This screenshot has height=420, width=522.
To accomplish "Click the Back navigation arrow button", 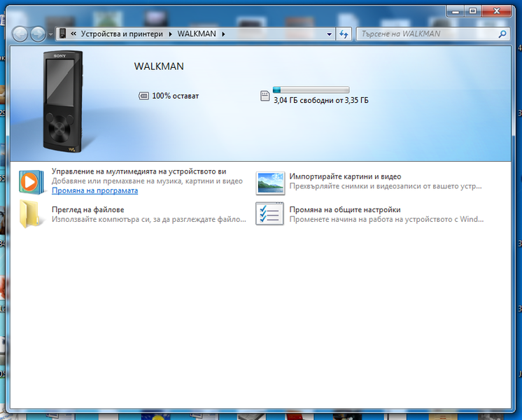I will pyautogui.click(x=20, y=34).
